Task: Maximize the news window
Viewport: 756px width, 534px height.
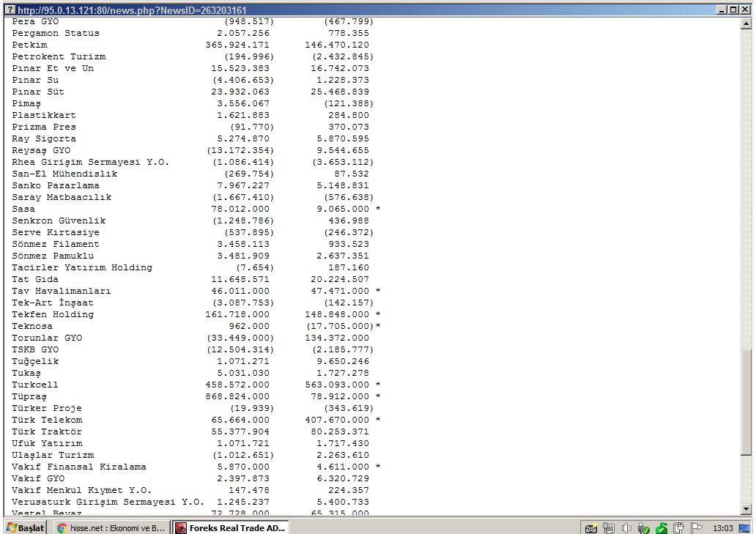Action: 733,10
